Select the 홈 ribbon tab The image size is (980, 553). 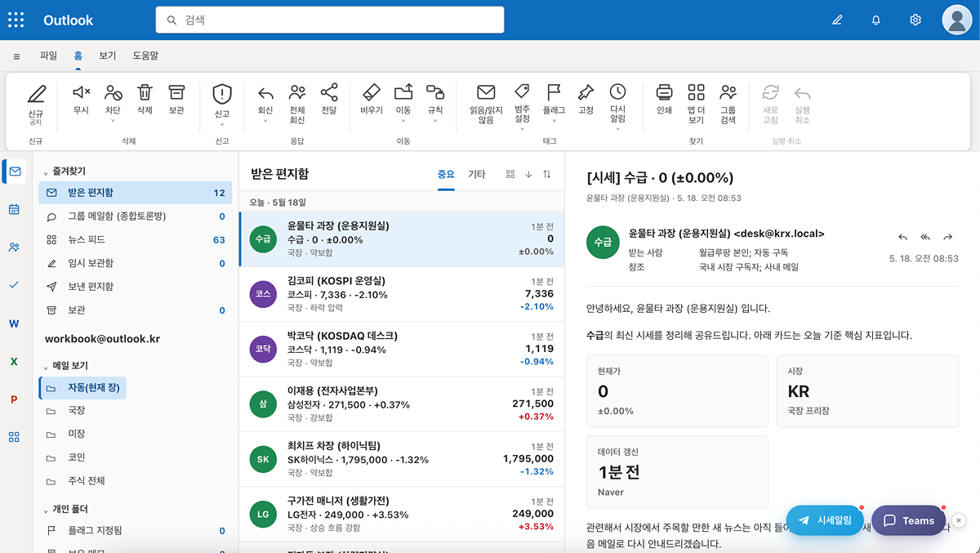click(x=78, y=56)
